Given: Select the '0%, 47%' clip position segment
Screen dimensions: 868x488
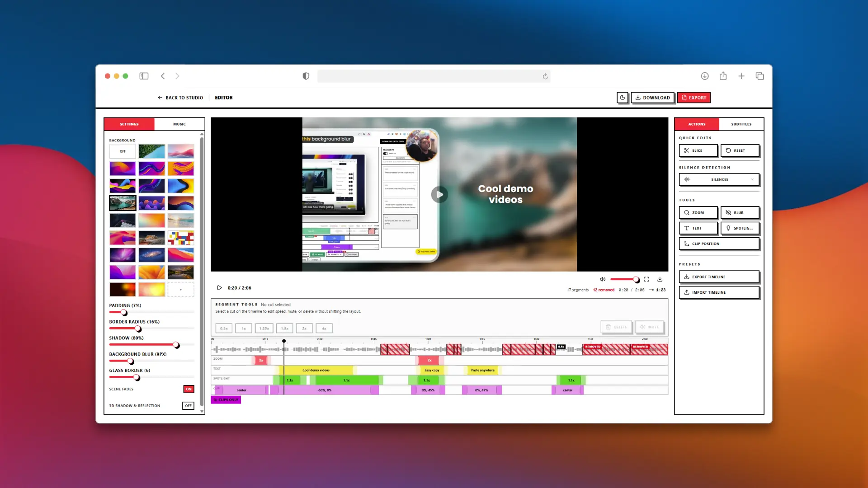Looking at the screenshot, I should tap(481, 390).
